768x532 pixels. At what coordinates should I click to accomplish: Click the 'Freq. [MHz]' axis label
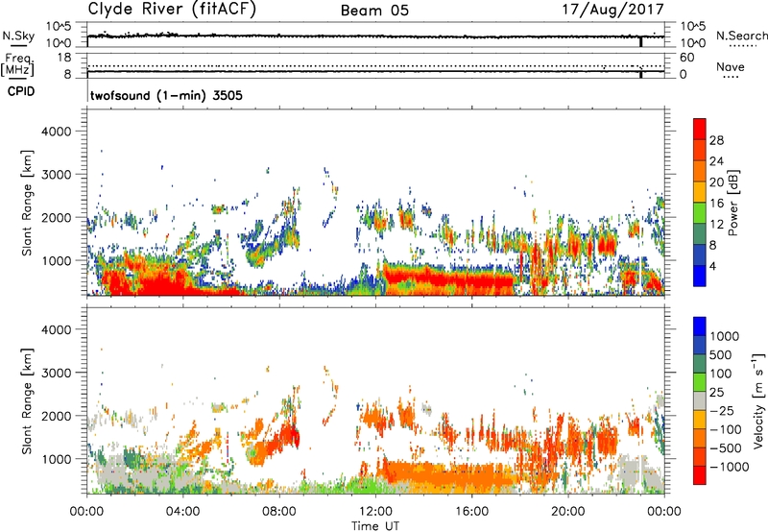coord(17,65)
